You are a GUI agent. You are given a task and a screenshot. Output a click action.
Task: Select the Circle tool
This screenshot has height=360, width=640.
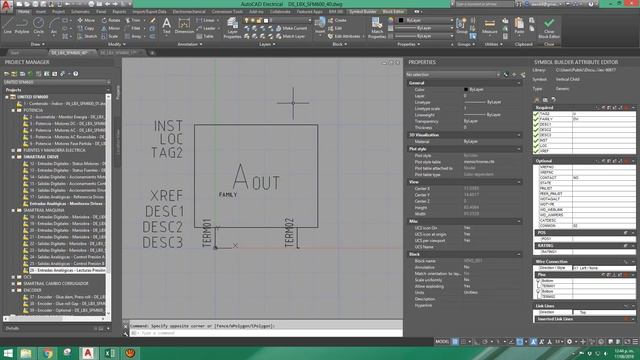38,25
